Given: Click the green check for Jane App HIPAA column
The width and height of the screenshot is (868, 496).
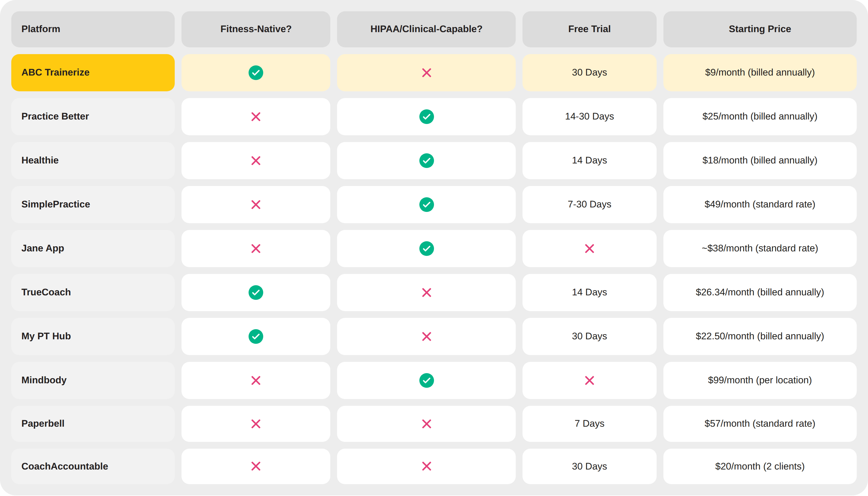Looking at the screenshot, I should [426, 248].
